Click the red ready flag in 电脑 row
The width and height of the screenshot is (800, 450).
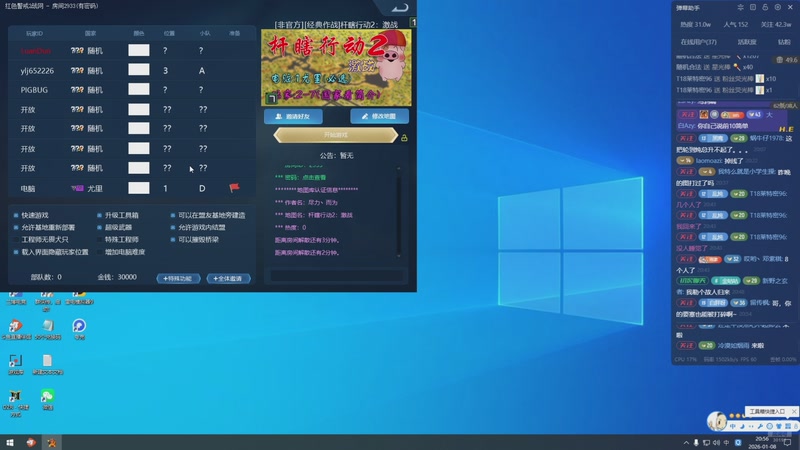point(234,188)
